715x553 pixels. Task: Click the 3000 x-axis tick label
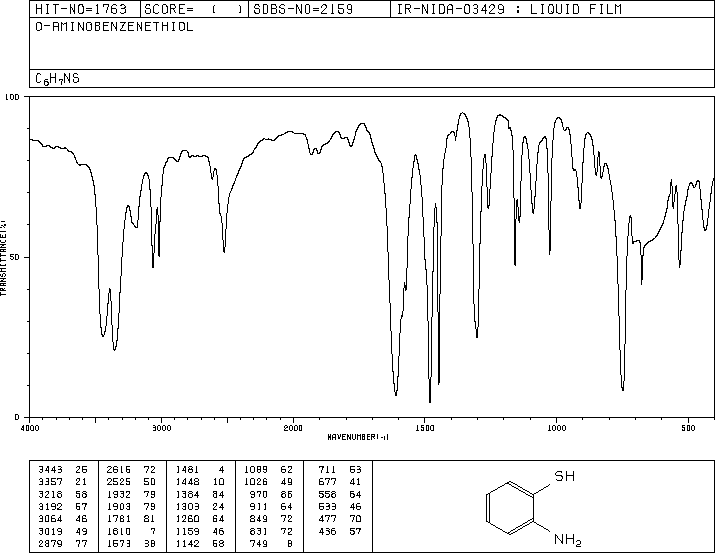point(161,428)
